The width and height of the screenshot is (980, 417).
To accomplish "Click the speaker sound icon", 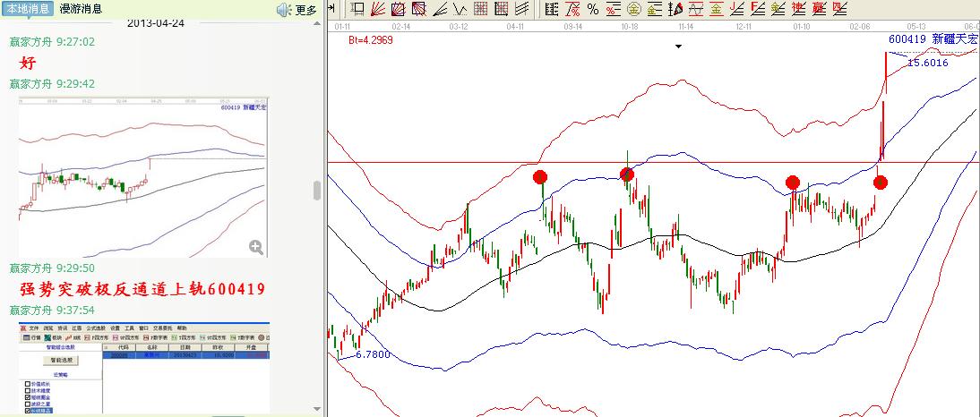I will click(284, 10).
